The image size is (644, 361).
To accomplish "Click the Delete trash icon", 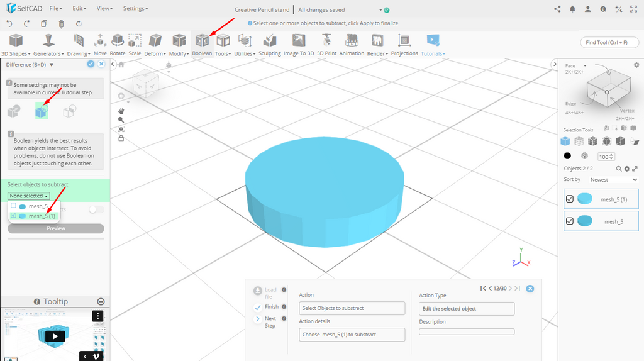I will click(x=61, y=24).
